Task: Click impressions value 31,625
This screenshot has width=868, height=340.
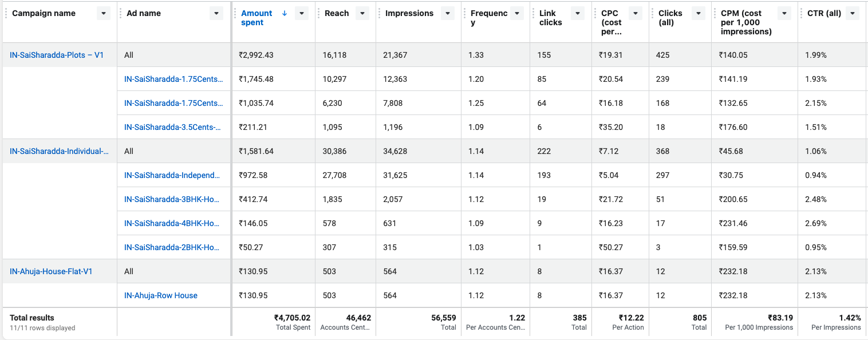Action: click(x=395, y=175)
